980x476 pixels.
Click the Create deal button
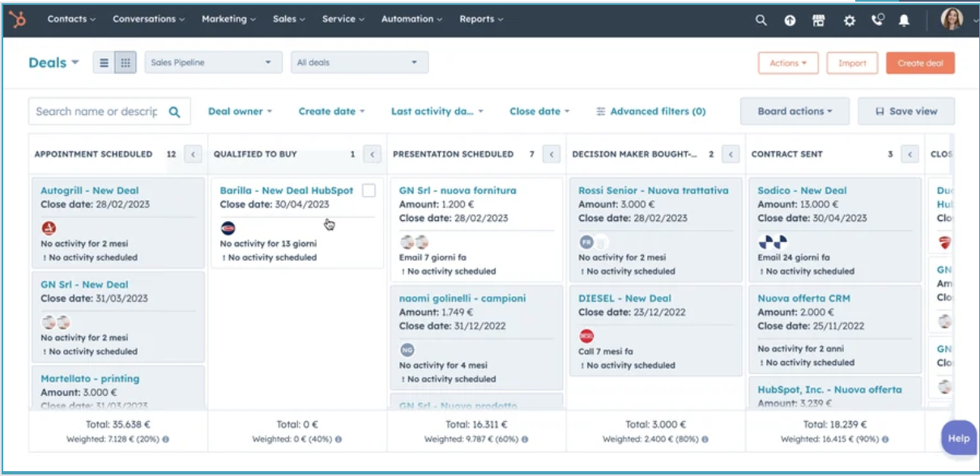(920, 63)
